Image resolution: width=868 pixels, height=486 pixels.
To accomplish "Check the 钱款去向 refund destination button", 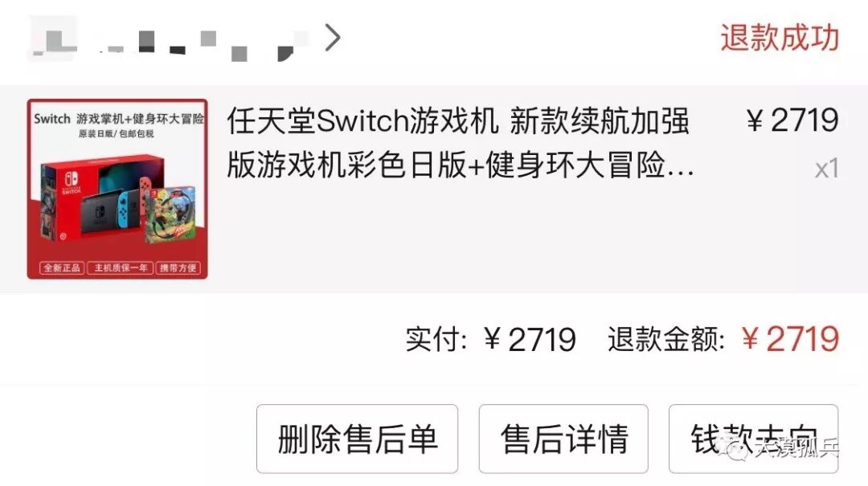I will pyautogui.click(x=753, y=439).
